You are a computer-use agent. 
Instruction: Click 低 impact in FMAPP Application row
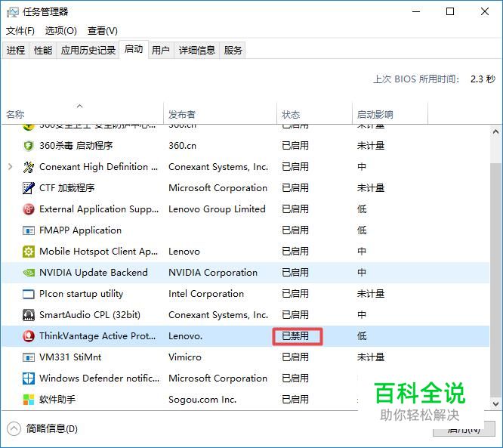362,230
